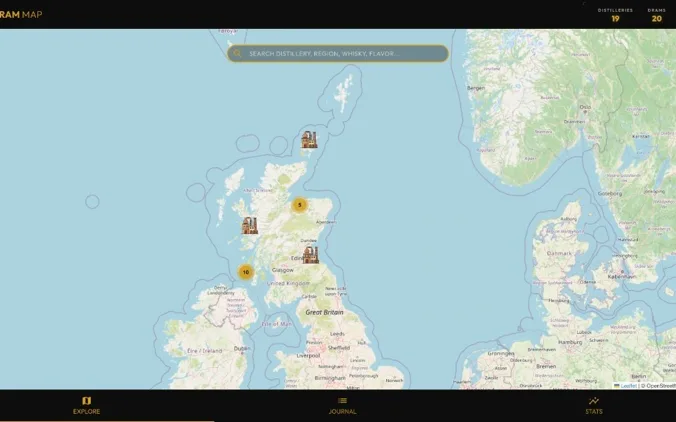Click the Hamburg map label
Viewport: 676px width, 422px height.
tap(570, 342)
